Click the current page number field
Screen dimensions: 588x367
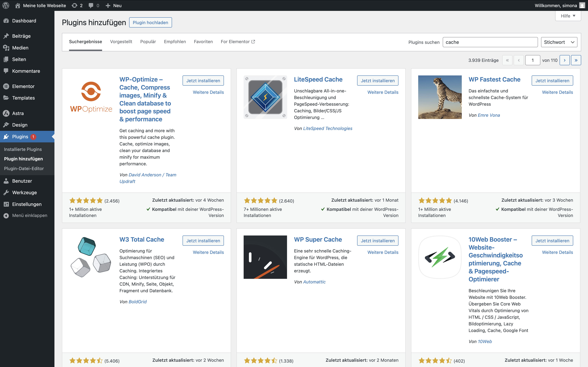[532, 60]
